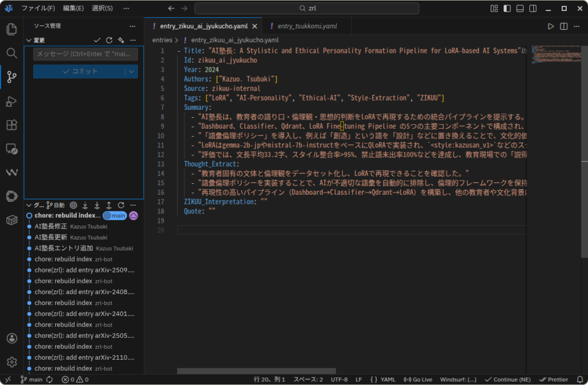Open the Search view in activity bar
This screenshot has width=588, height=385.
pyautogui.click(x=11, y=53)
